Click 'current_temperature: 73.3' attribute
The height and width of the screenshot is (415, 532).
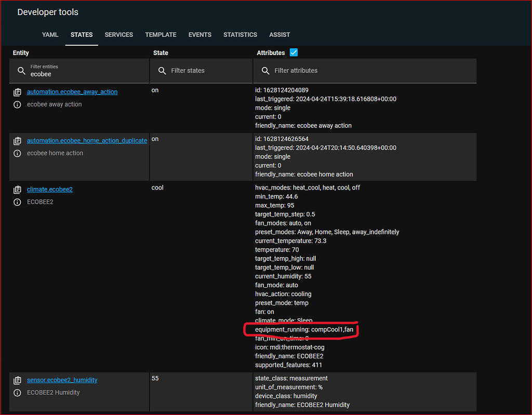(x=291, y=241)
